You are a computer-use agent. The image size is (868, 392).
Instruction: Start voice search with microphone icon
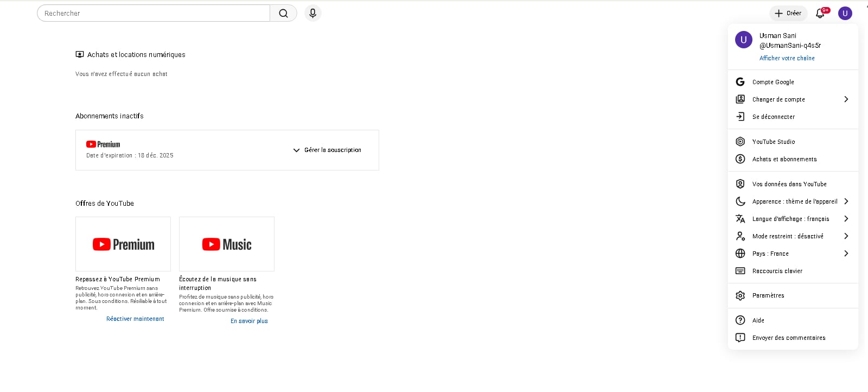coord(312,13)
